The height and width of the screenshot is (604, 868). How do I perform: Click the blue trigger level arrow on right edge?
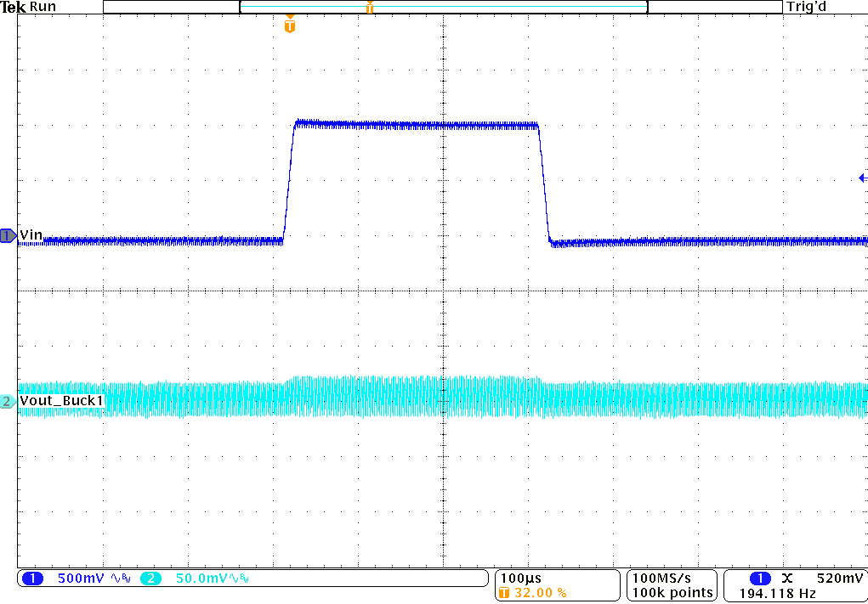861,178
